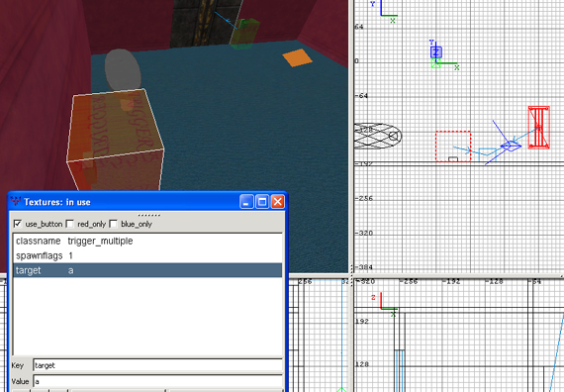The width and height of the screenshot is (564, 392).
Task: Toggle the red_only spawnflag checkbox
Action: pyautogui.click(x=70, y=224)
